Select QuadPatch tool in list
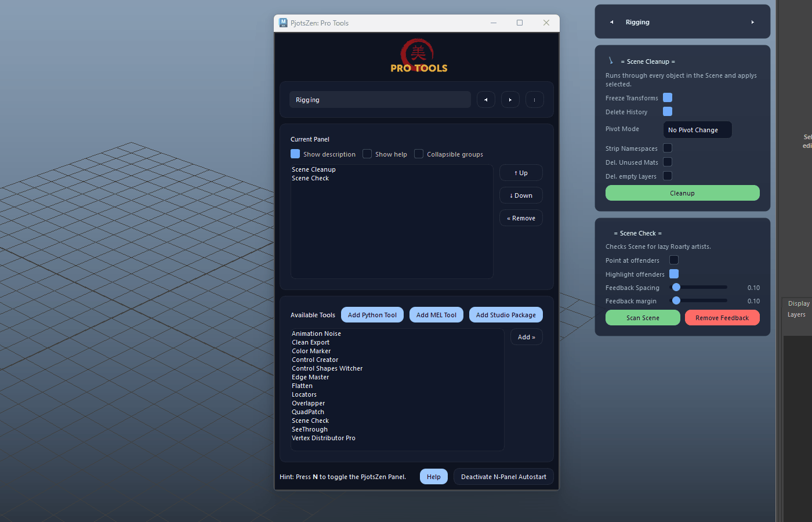The image size is (812, 522). coord(308,412)
